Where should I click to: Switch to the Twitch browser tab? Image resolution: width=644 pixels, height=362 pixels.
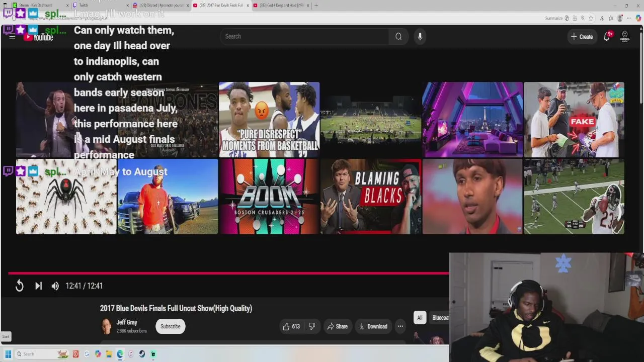[x=101, y=5]
